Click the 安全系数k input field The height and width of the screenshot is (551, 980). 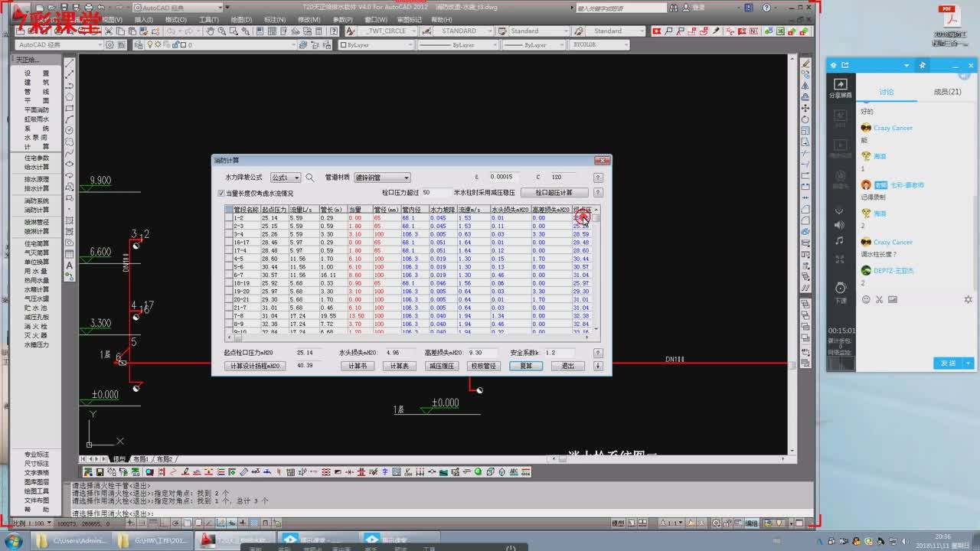pyautogui.click(x=560, y=354)
